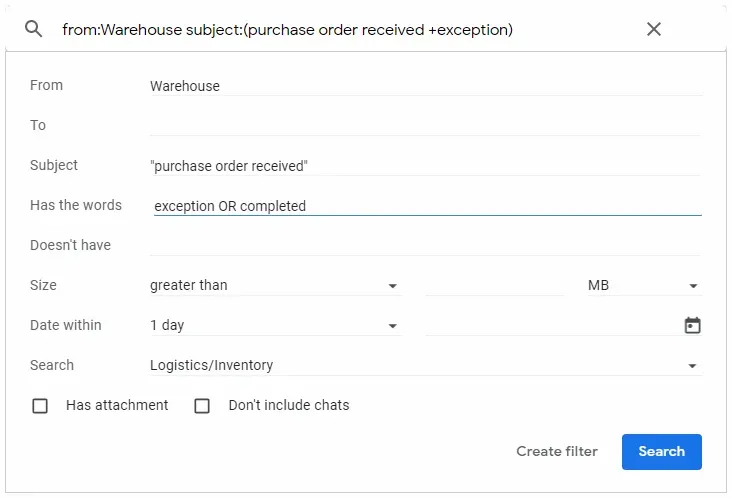Click the Has attachment label text

point(117,405)
